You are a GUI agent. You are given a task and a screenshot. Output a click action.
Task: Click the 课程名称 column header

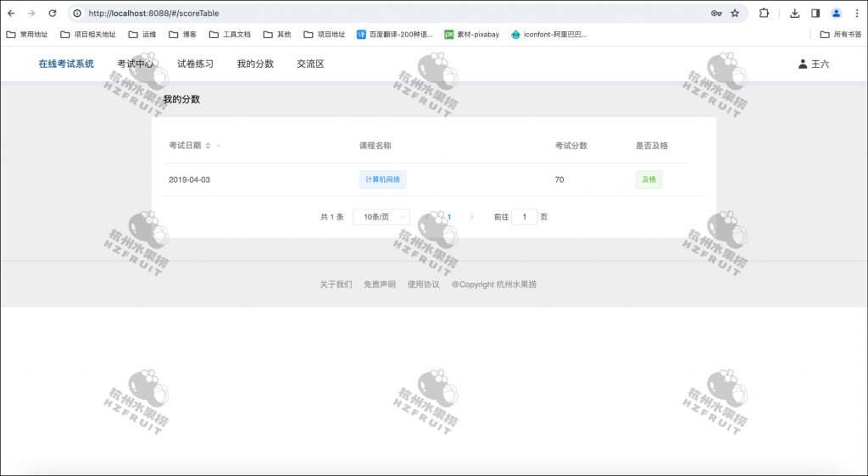(x=376, y=146)
